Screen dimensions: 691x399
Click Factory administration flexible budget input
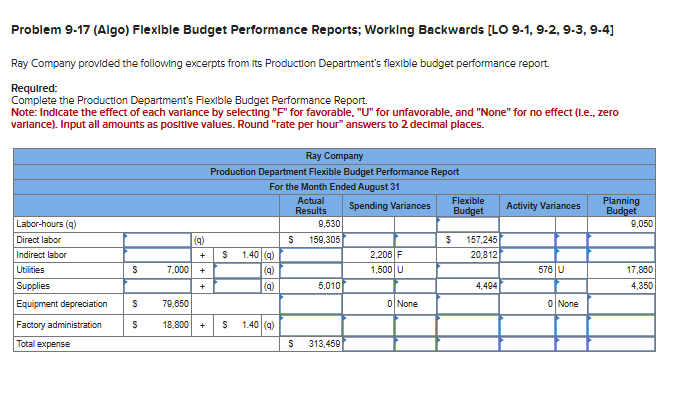coord(468,325)
